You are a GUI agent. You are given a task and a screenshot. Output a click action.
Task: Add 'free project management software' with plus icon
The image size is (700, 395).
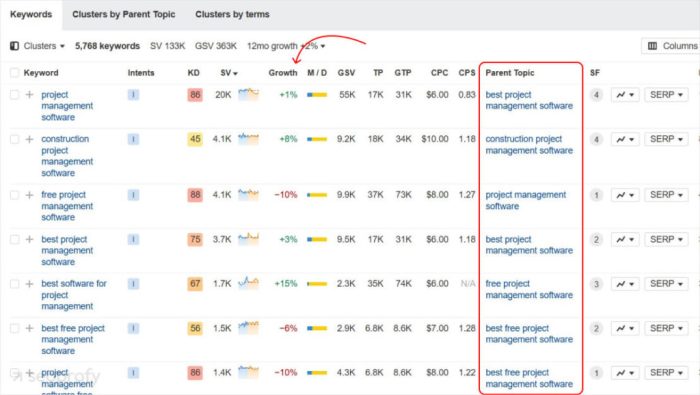click(29, 195)
